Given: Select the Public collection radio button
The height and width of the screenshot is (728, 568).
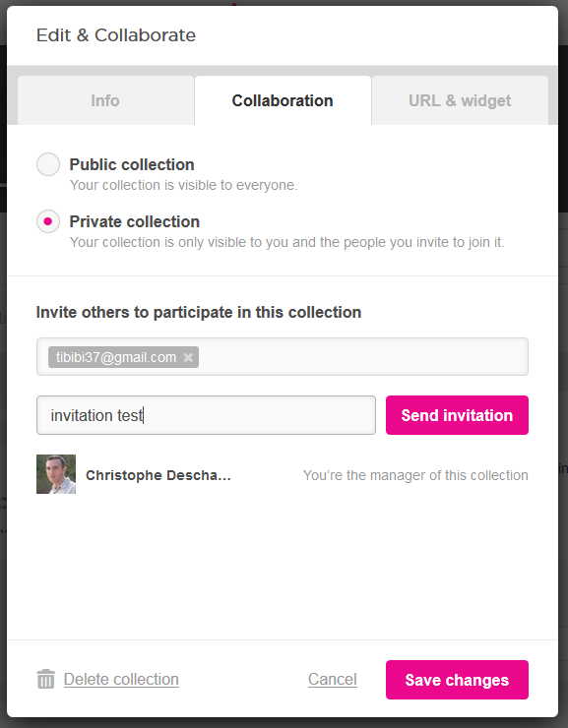Looking at the screenshot, I should [48, 164].
